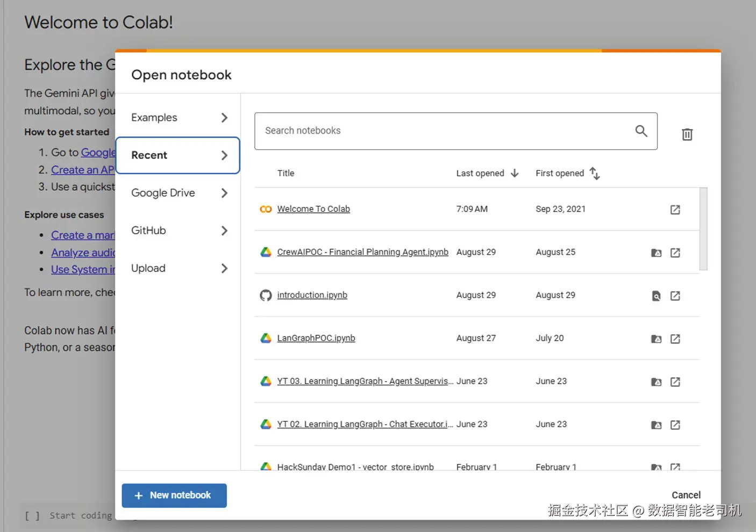Expand the Examples section chevron

point(224,118)
